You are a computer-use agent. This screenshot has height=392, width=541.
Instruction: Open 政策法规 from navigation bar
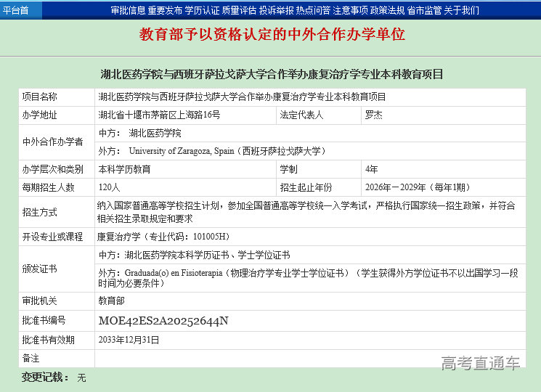[387, 10]
